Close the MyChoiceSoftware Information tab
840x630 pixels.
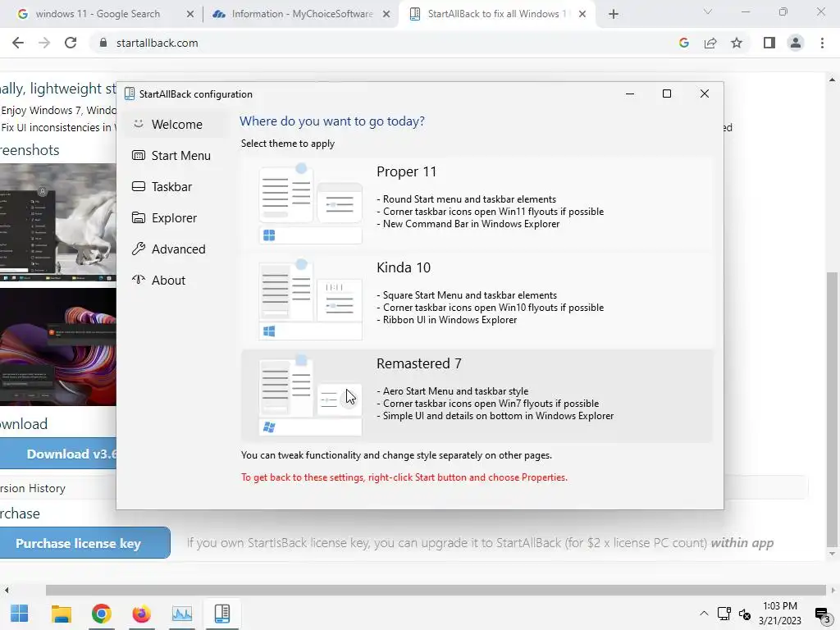tap(386, 15)
